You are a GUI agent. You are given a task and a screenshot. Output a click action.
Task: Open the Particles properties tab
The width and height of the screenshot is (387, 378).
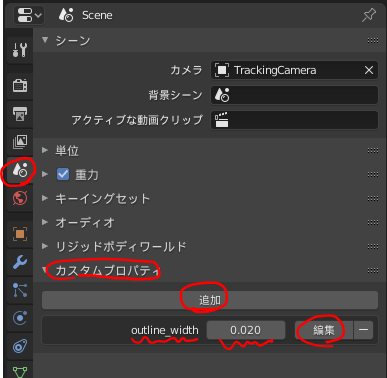20,290
